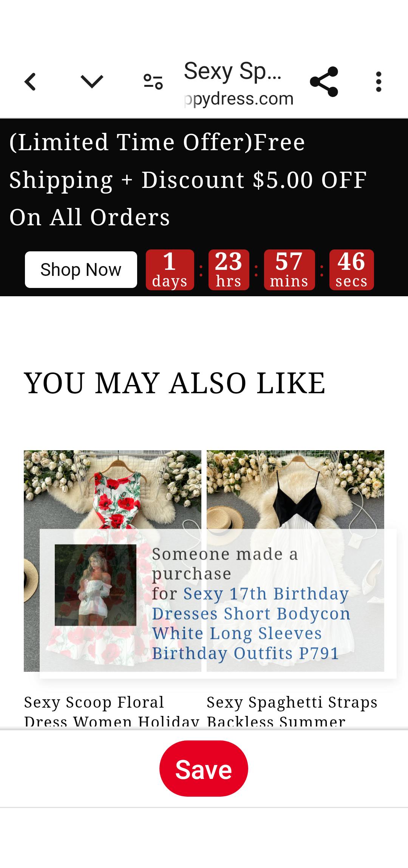Open the black and white dress image

click(295, 491)
